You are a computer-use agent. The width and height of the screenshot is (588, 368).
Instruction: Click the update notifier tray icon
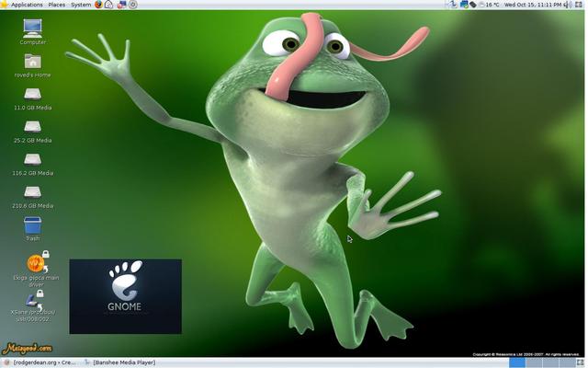coord(464,5)
